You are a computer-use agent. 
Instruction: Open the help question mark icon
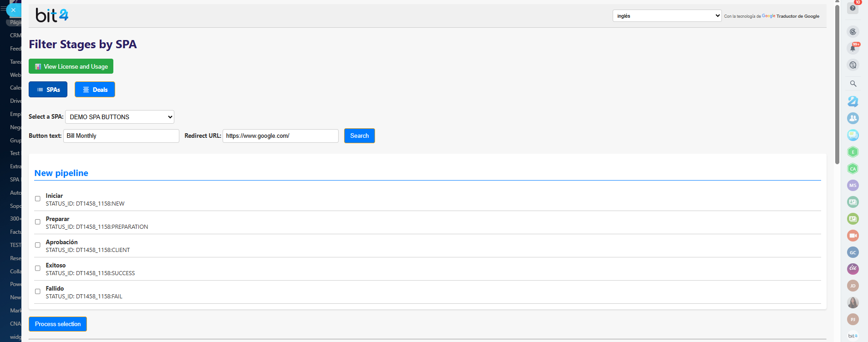pyautogui.click(x=853, y=8)
